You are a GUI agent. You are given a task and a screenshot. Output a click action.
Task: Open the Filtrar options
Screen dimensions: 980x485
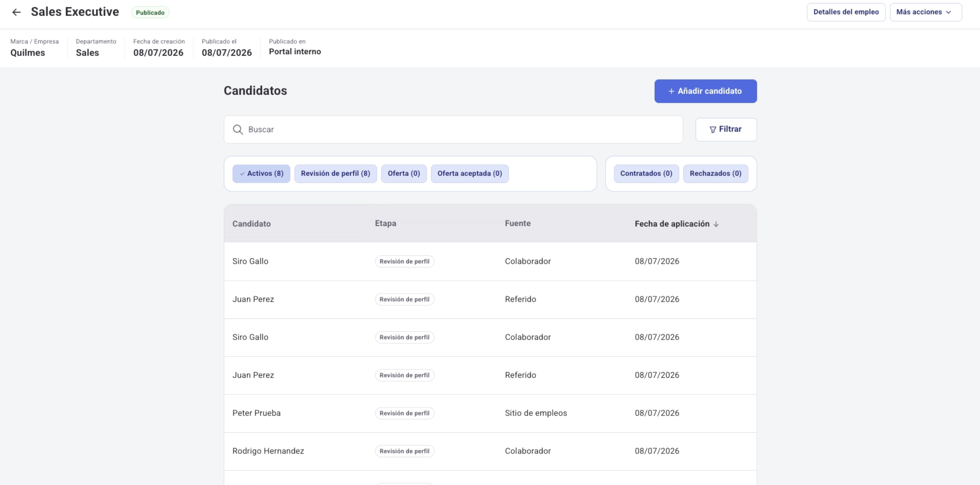click(x=726, y=129)
